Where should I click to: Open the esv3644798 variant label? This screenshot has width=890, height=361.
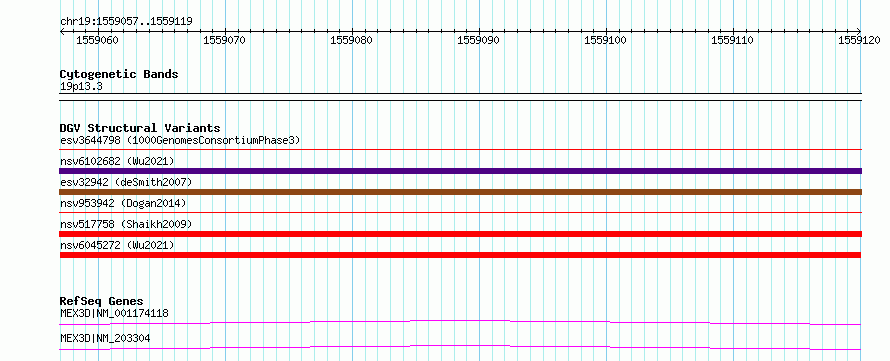[x=180, y=140]
